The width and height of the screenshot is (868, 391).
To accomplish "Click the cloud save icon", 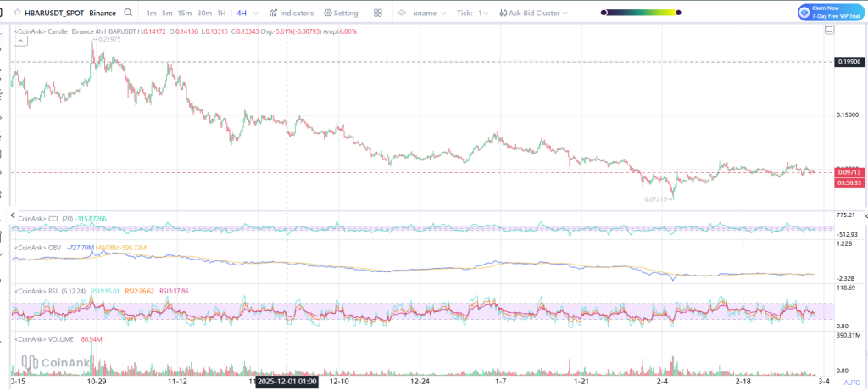I will tap(403, 13).
